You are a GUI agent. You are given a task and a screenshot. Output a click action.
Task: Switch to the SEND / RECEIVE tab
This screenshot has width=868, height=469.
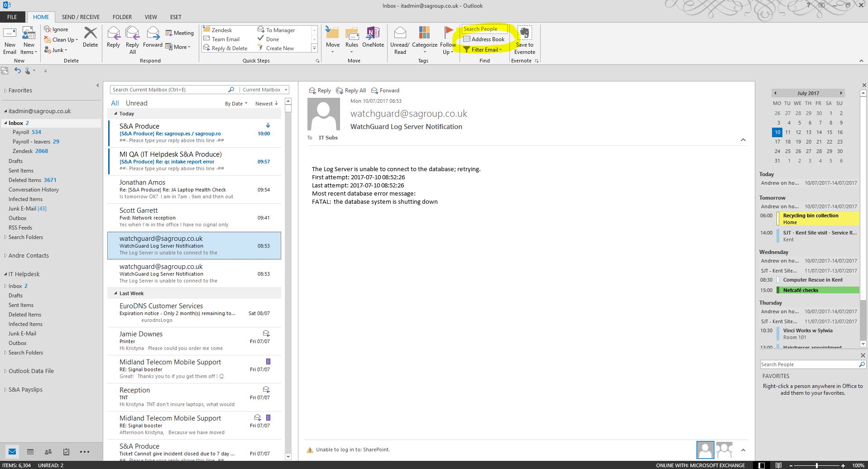coord(81,17)
